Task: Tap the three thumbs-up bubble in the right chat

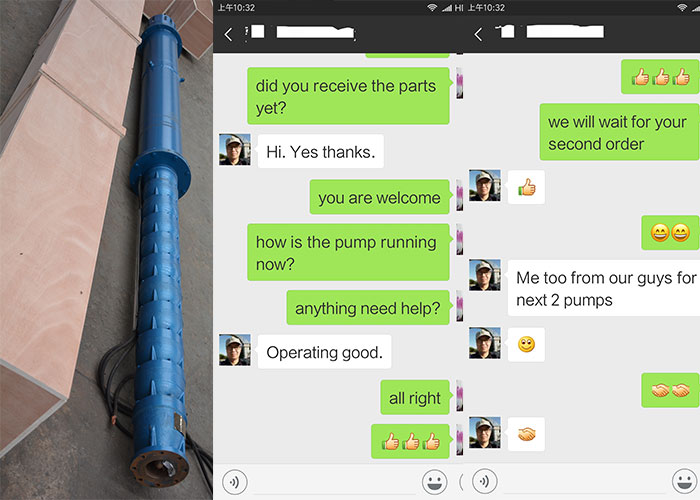Action: tap(660, 77)
